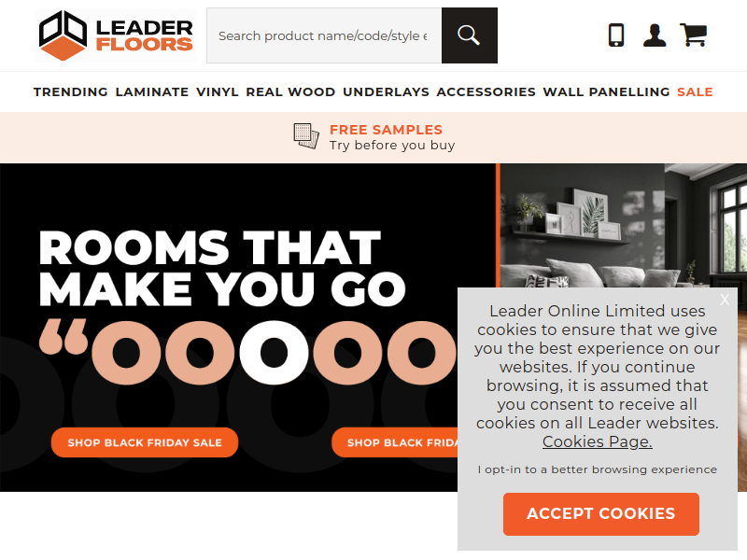The image size is (747, 560).
Task: Open the Vinyl menu
Action: click(x=218, y=91)
